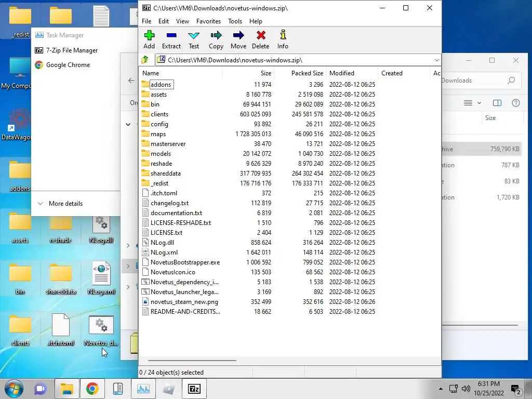Open the Help menu
This screenshot has width=532, height=399.
(256, 21)
